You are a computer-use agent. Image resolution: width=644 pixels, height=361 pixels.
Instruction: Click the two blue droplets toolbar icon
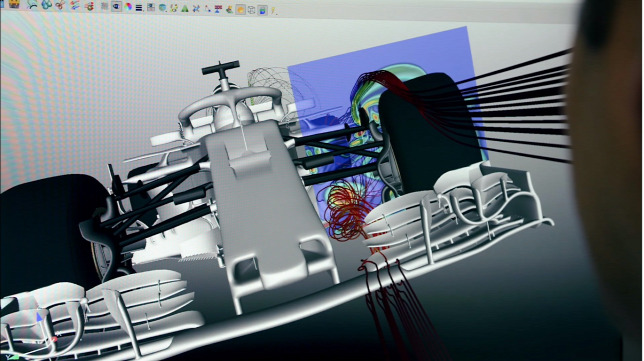coord(46,5)
